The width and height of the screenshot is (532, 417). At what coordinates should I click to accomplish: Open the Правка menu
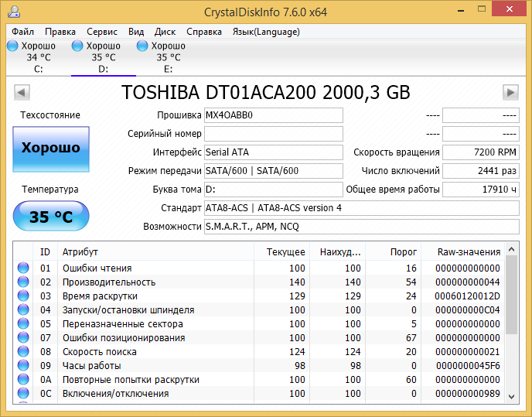tap(60, 32)
